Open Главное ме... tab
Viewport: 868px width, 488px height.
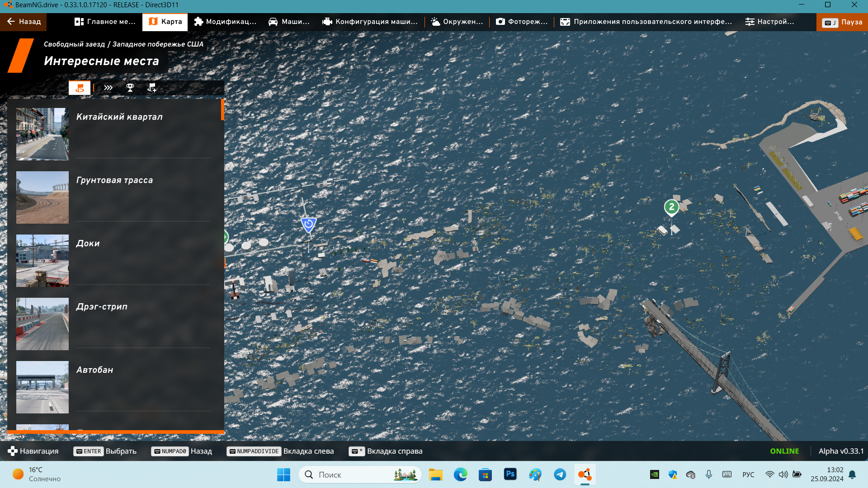tap(105, 22)
